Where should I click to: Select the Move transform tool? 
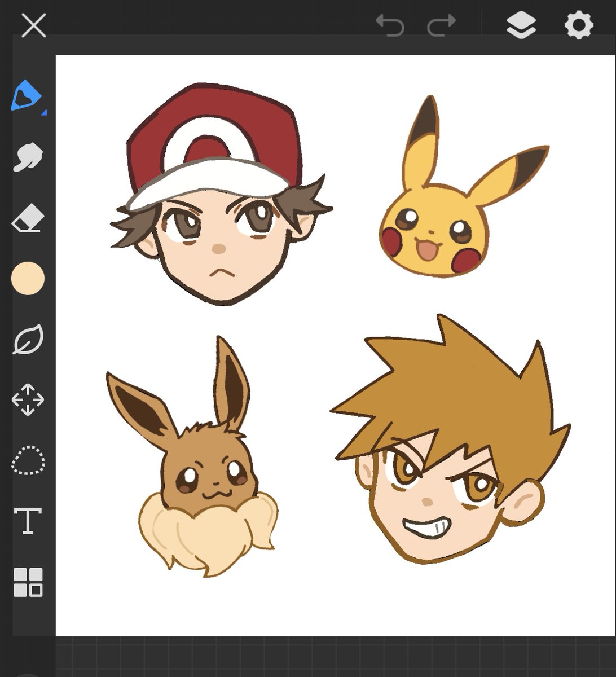tap(28, 399)
